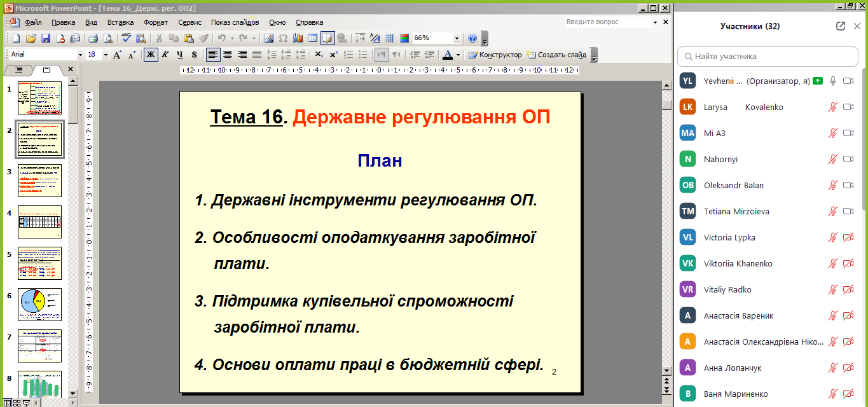Viewport: 868px width, 407px height.
Task: Select the slide 6 pie chart thumbnail
Action: tap(39, 304)
